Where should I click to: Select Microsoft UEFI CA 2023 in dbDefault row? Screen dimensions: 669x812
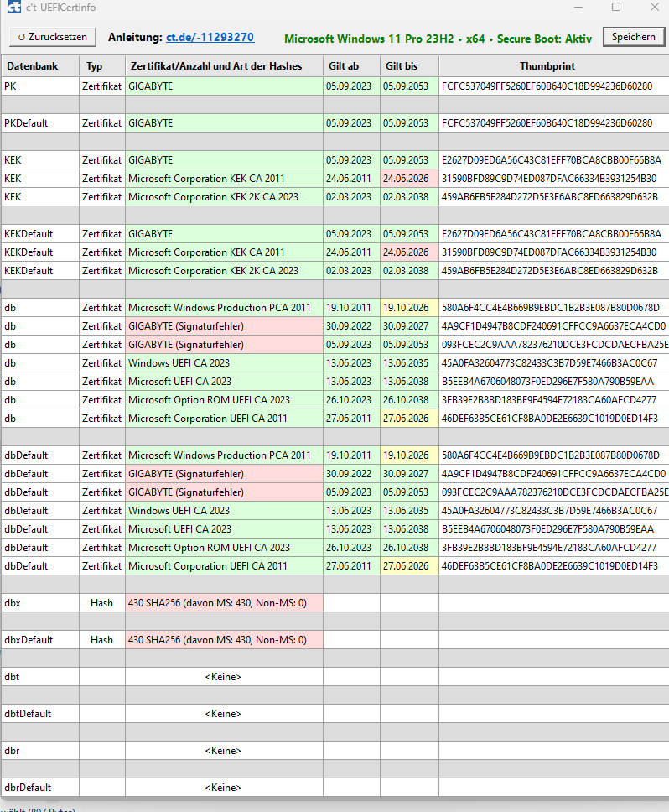pyautogui.click(x=224, y=529)
